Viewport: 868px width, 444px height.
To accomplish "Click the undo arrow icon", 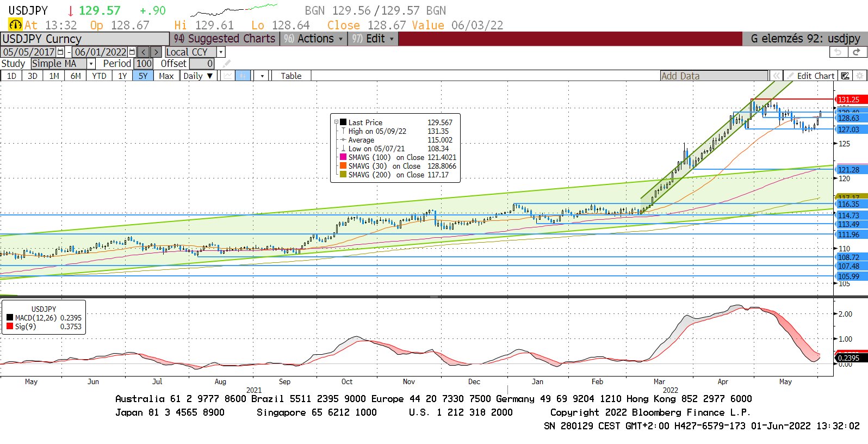I will pyautogui.click(x=838, y=52).
